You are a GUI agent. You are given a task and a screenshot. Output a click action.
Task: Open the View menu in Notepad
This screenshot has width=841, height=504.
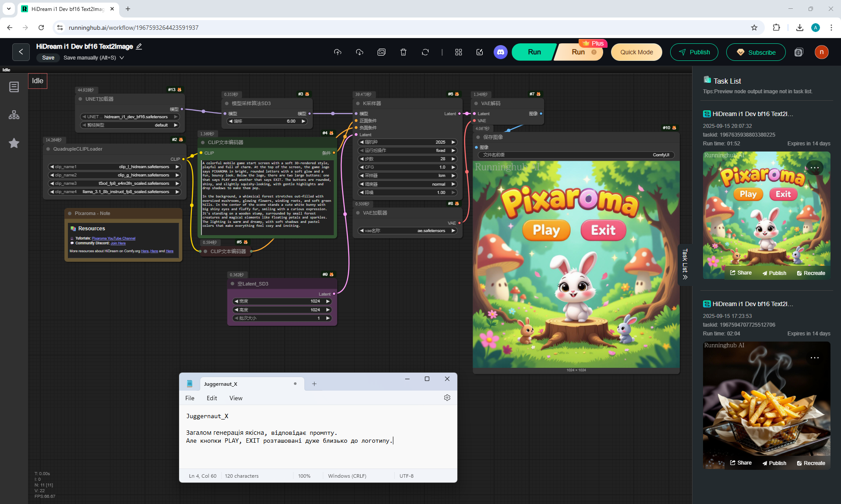click(x=236, y=398)
